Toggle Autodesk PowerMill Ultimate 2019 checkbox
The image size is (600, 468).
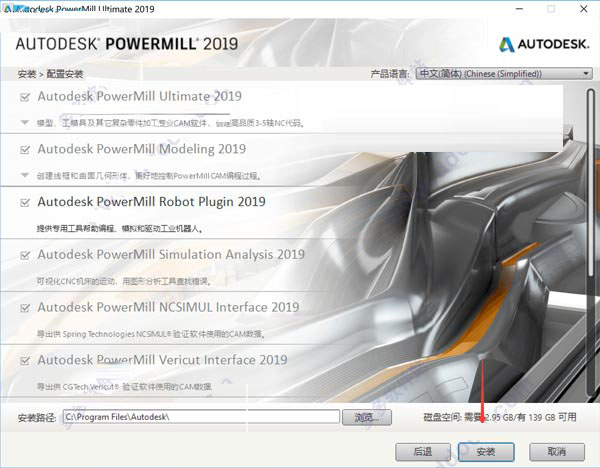click(x=25, y=97)
